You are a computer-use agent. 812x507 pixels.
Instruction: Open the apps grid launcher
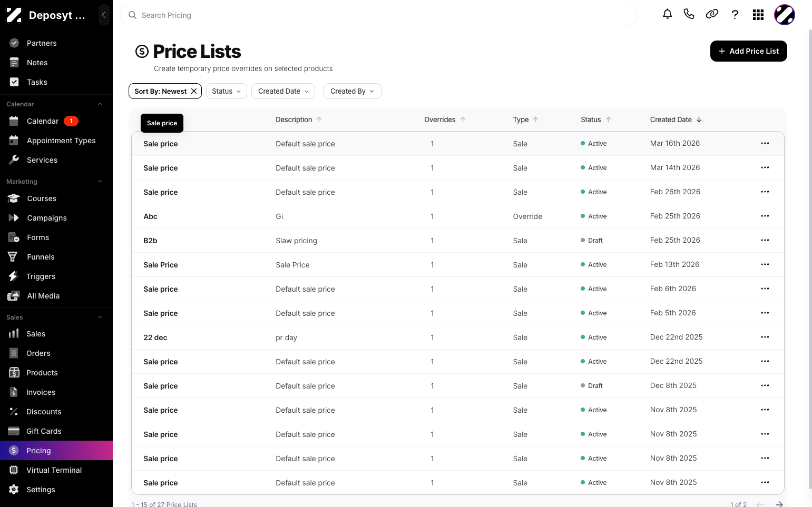pos(758,15)
